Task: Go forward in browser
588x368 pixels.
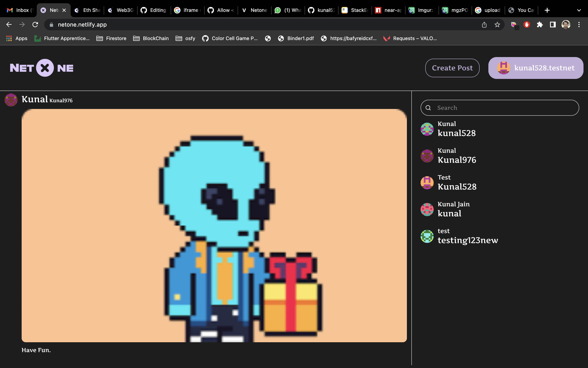Action: point(22,25)
